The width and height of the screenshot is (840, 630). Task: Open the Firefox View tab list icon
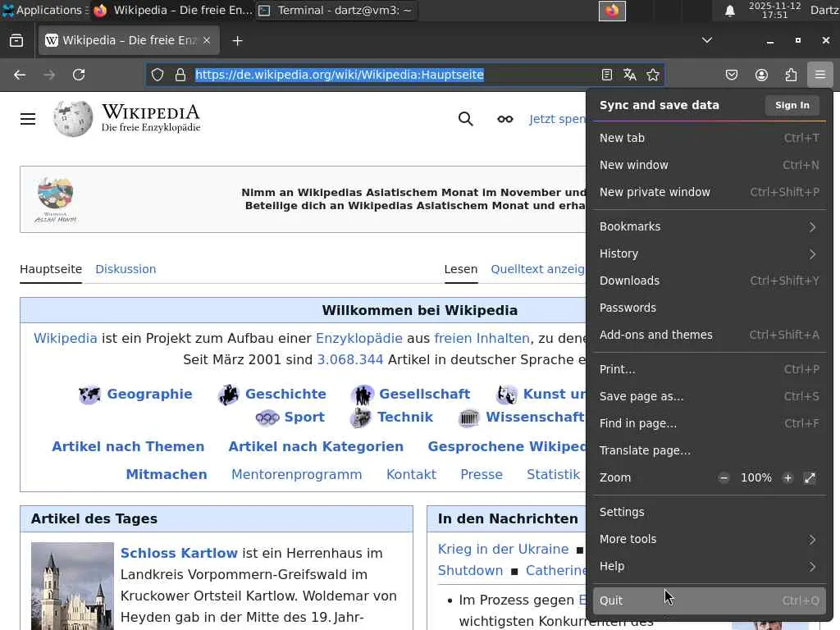16,41
